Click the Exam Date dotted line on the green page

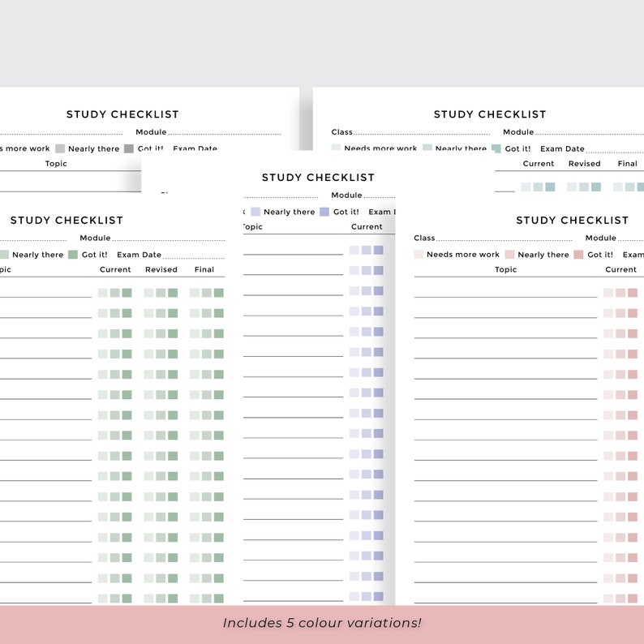tap(194, 259)
